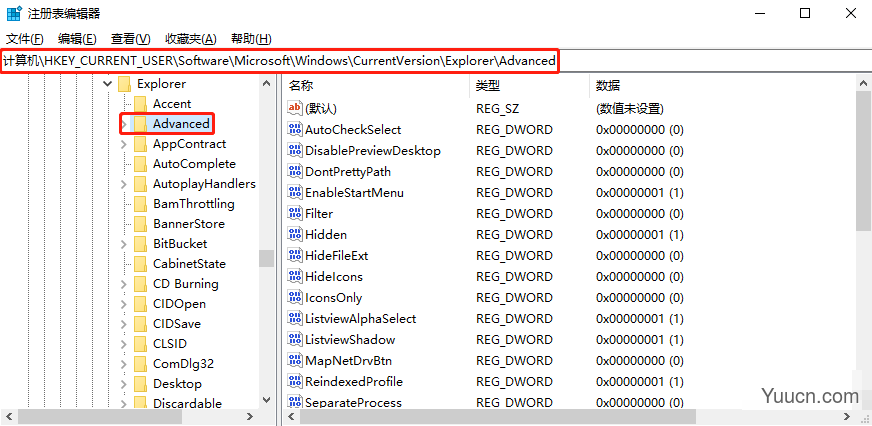Click the ListviewAlphaSelect value icon
This screenshot has height=426, width=872.
tap(295, 319)
